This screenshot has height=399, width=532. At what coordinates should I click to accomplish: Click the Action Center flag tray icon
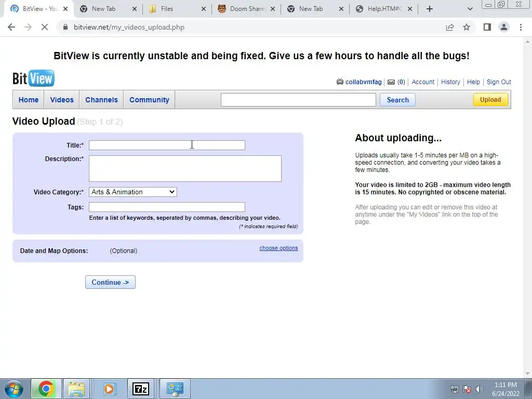pos(467,389)
